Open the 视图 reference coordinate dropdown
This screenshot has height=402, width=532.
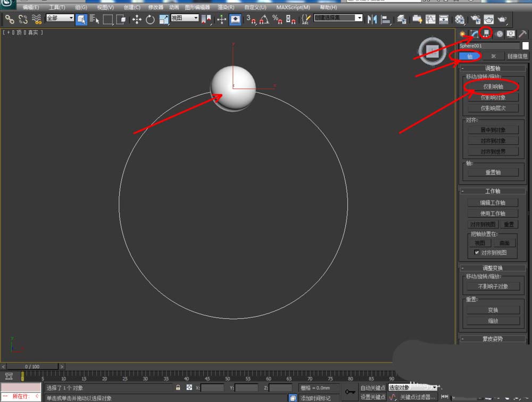click(185, 18)
